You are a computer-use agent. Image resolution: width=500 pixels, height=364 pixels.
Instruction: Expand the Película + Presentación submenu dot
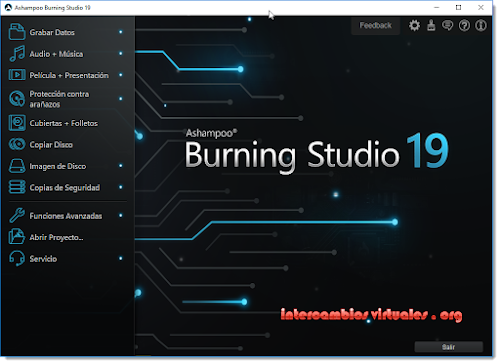click(121, 75)
